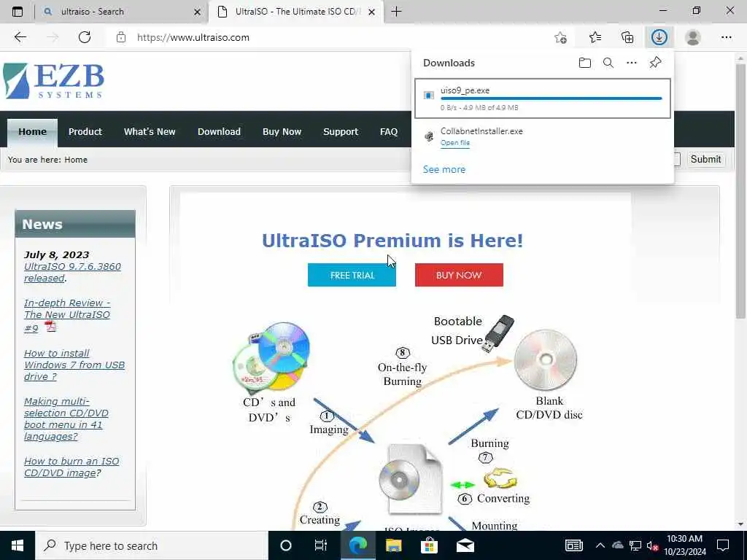The width and height of the screenshot is (747, 560).
Task: Click the uiso9_pe.exe file icon
Action: [429, 96]
